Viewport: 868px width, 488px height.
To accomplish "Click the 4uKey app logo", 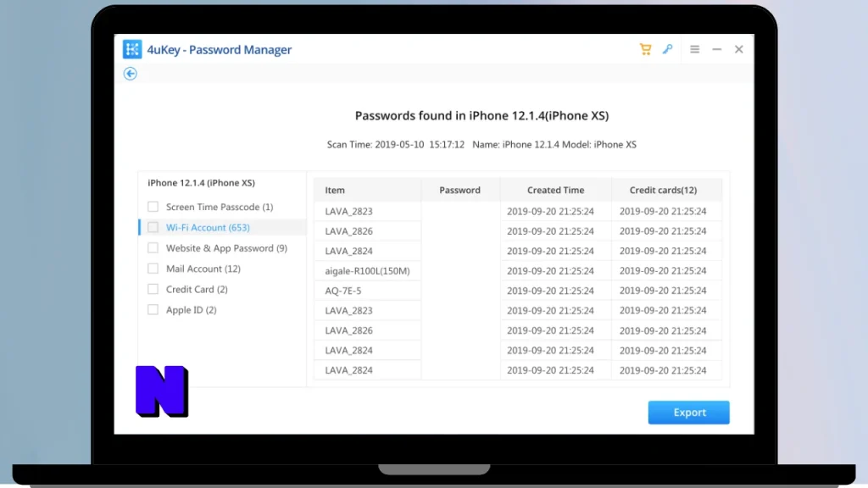I will [132, 49].
